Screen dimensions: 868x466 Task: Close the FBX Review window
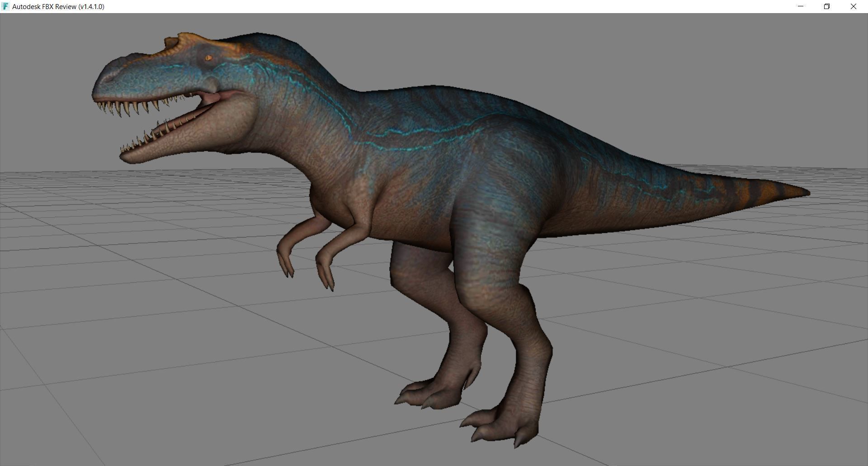point(854,6)
